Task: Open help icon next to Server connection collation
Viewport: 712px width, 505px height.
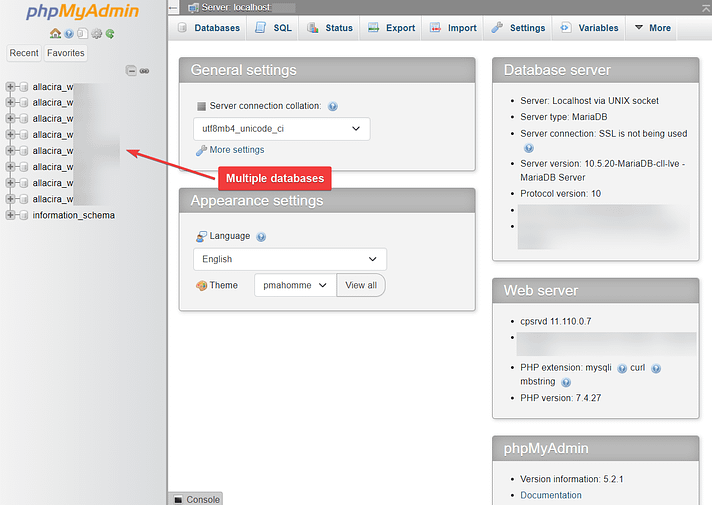Action: coord(333,106)
